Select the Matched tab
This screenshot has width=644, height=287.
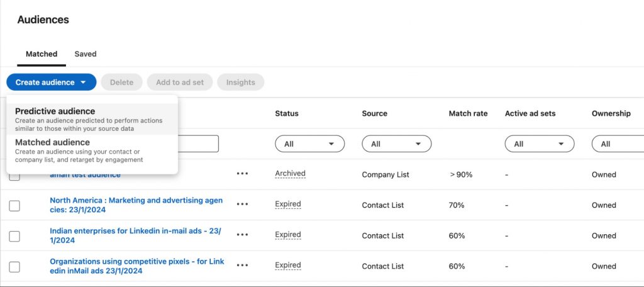click(x=42, y=54)
